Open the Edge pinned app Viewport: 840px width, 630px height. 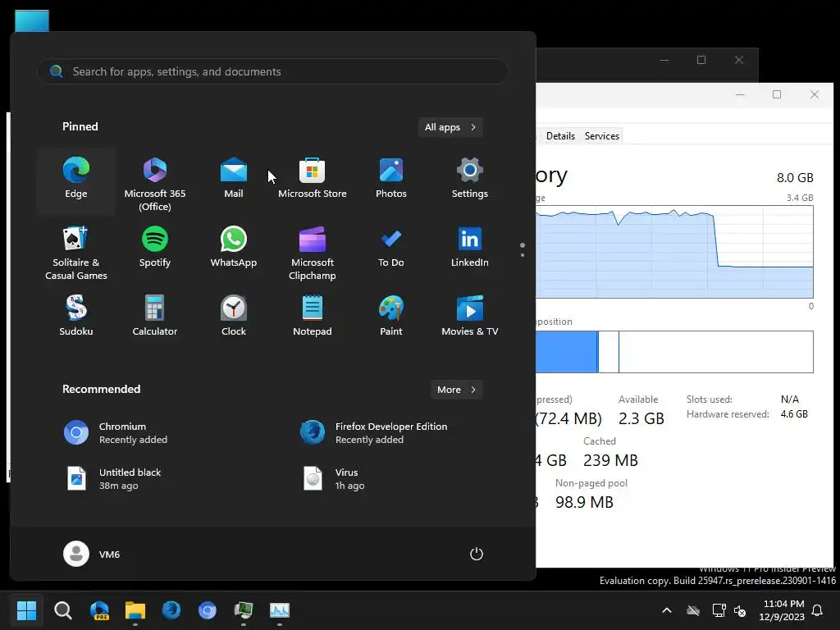75,181
